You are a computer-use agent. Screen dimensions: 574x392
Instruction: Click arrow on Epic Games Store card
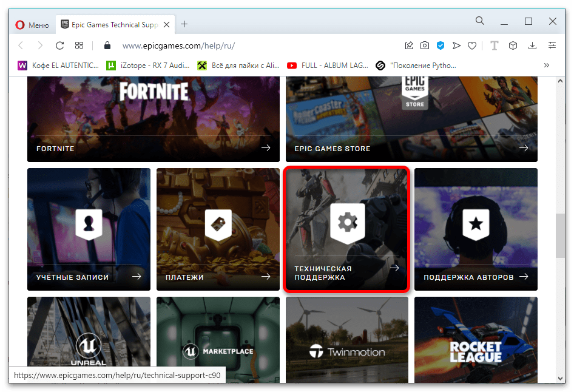pyautogui.click(x=524, y=148)
